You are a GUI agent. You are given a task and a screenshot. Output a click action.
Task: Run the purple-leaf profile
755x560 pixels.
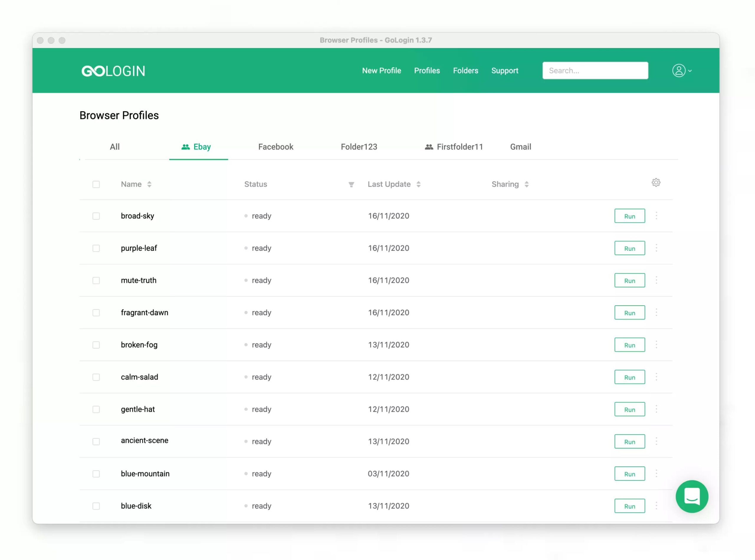(630, 248)
